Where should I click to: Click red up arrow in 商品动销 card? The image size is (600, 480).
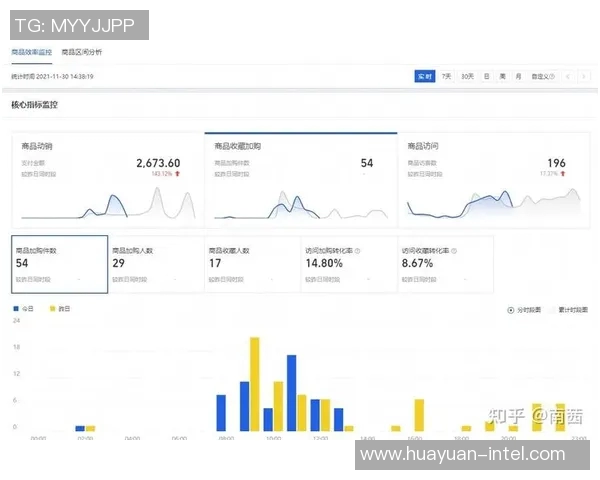point(177,173)
